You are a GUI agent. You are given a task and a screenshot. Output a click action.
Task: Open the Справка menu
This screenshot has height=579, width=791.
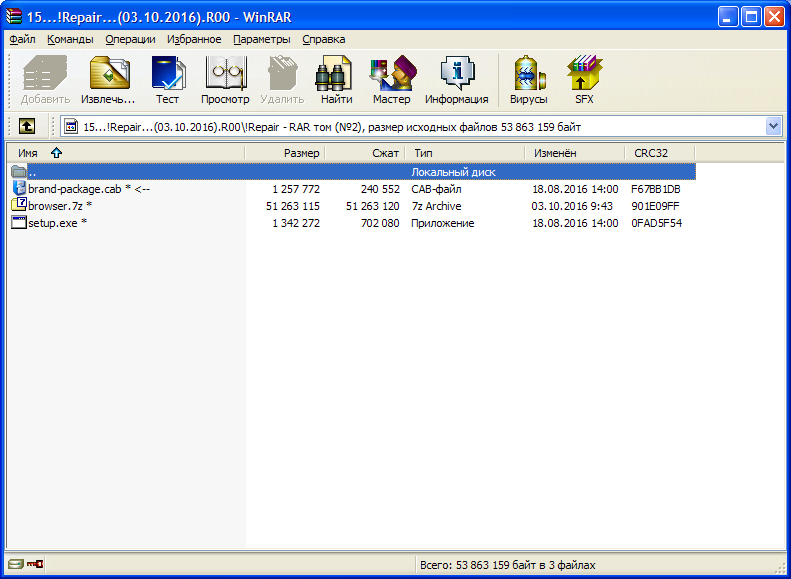pyautogui.click(x=324, y=39)
